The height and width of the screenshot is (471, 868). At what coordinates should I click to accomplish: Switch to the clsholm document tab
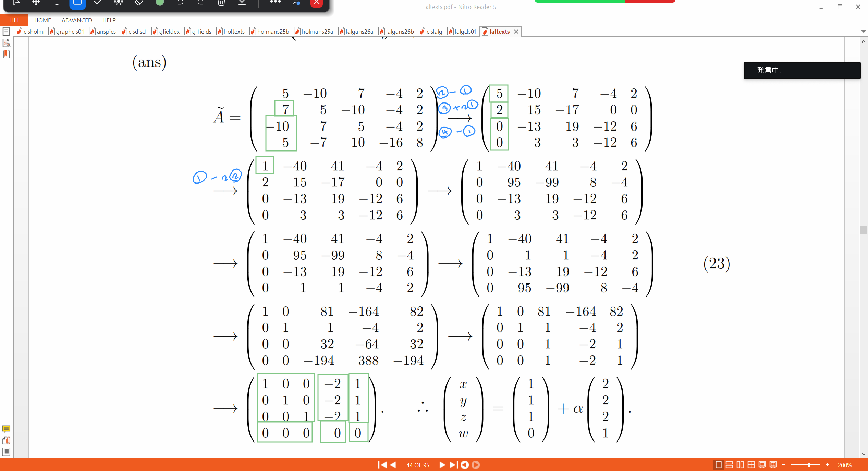click(30, 32)
